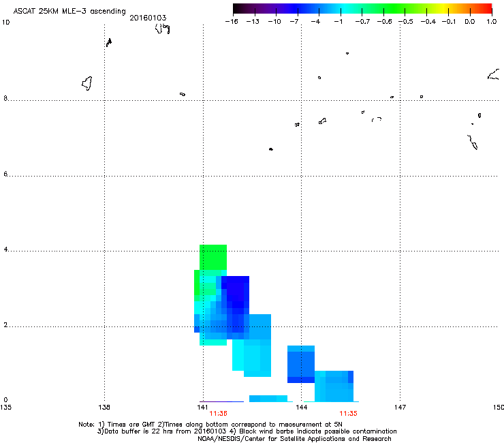
Task: Click the colorbar label '-1'
Action: pos(338,22)
